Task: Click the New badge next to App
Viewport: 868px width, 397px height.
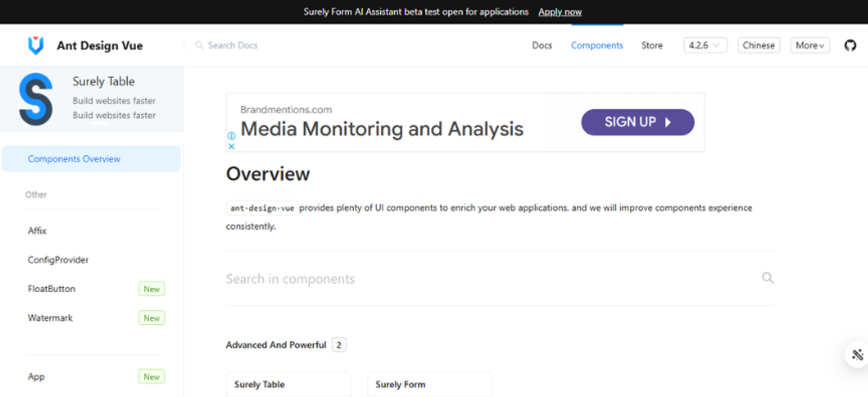Action: pyautogui.click(x=151, y=376)
